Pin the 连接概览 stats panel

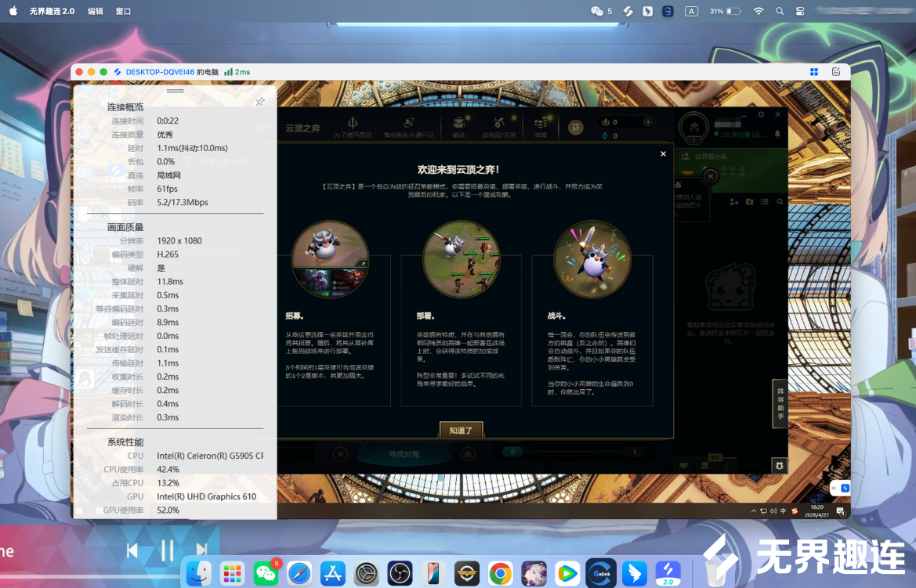(x=260, y=102)
